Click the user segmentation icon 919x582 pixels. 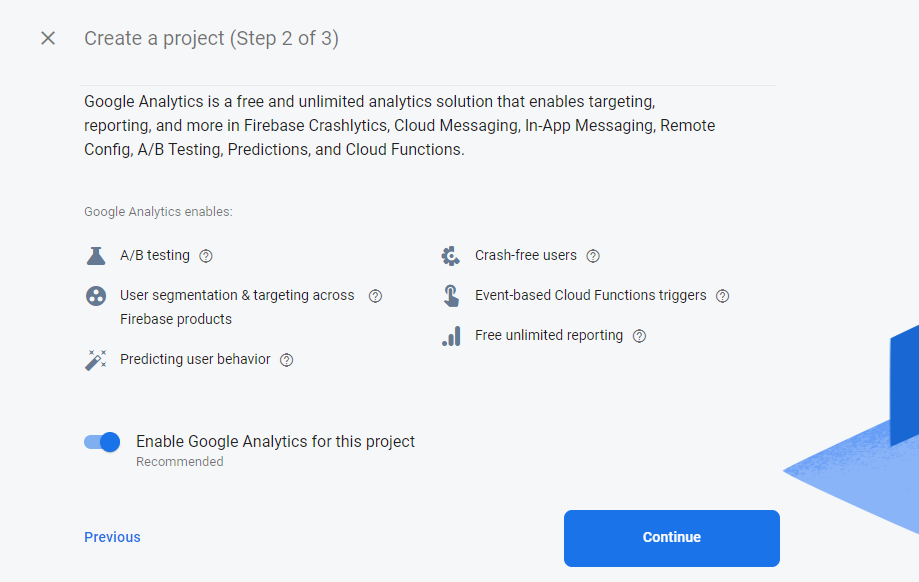(x=95, y=296)
